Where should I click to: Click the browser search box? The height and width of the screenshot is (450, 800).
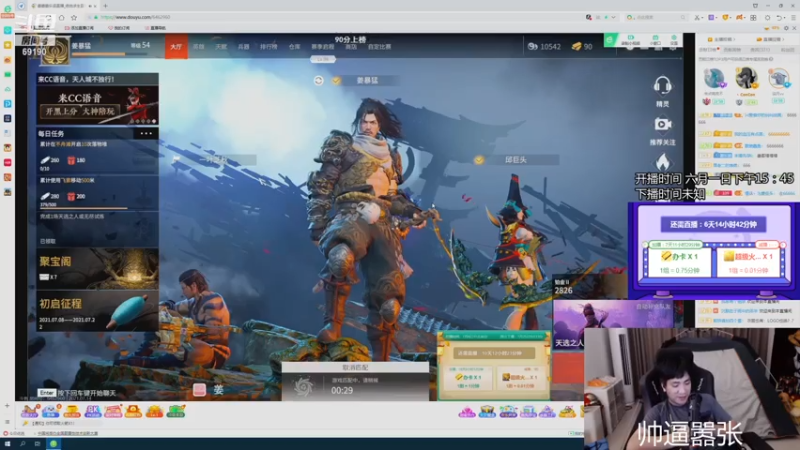pos(659,17)
